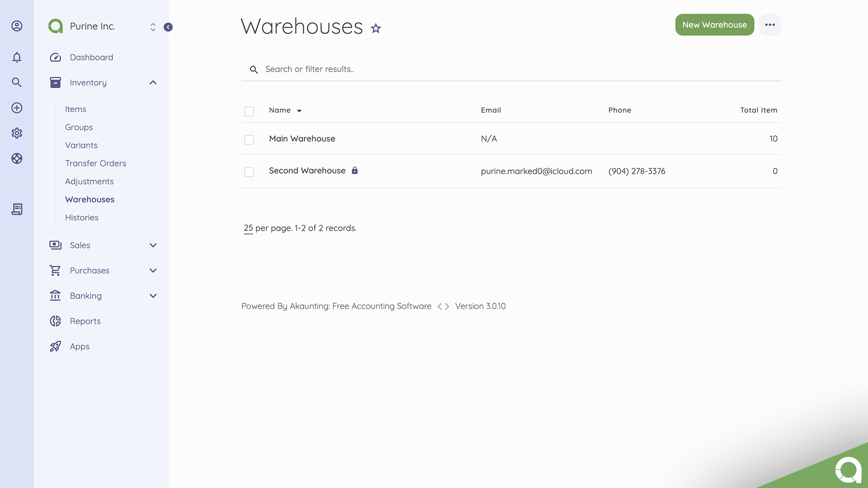The height and width of the screenshot is (488, 868).
Task: Check the Second Warehouse row checkbox
Action: (249, 172)
